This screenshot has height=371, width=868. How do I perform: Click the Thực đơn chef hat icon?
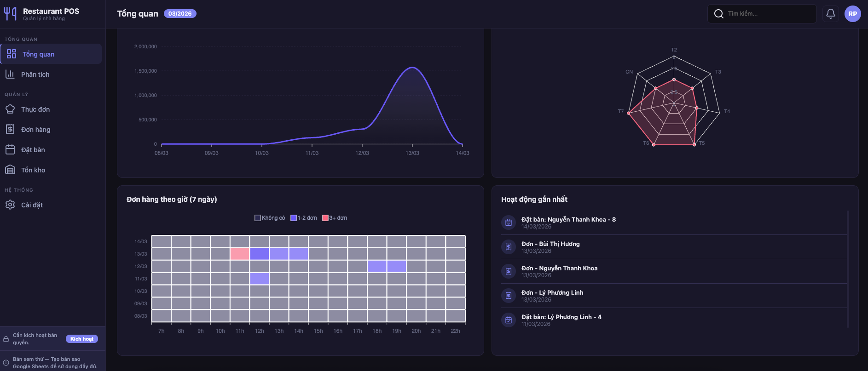(10, 109)
